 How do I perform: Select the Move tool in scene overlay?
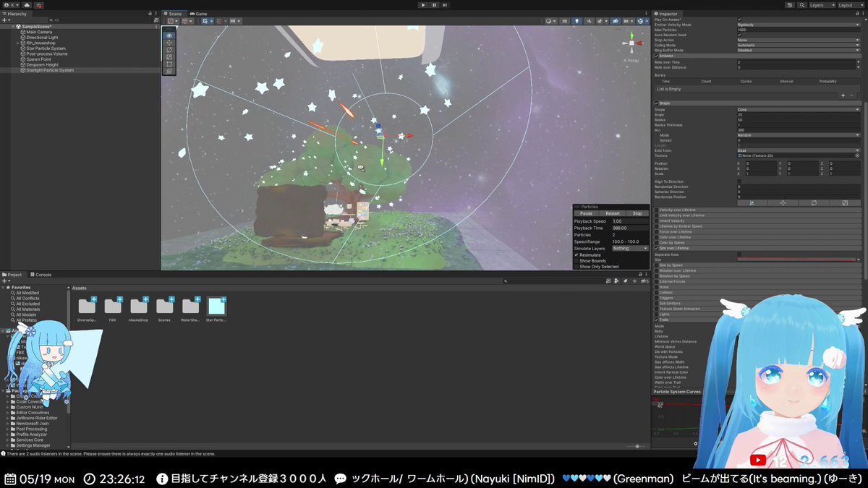click(x=169, y=43)
